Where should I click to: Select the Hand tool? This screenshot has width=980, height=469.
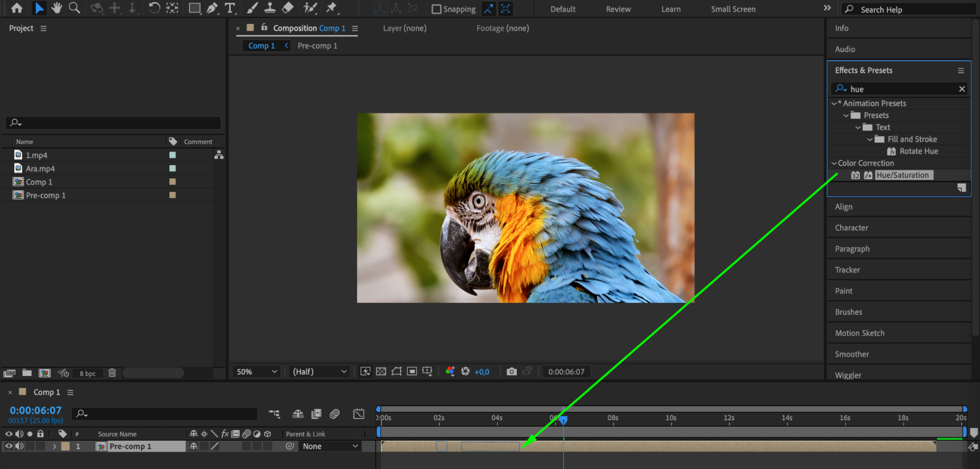pyautogui.click(x=56, y=8)
